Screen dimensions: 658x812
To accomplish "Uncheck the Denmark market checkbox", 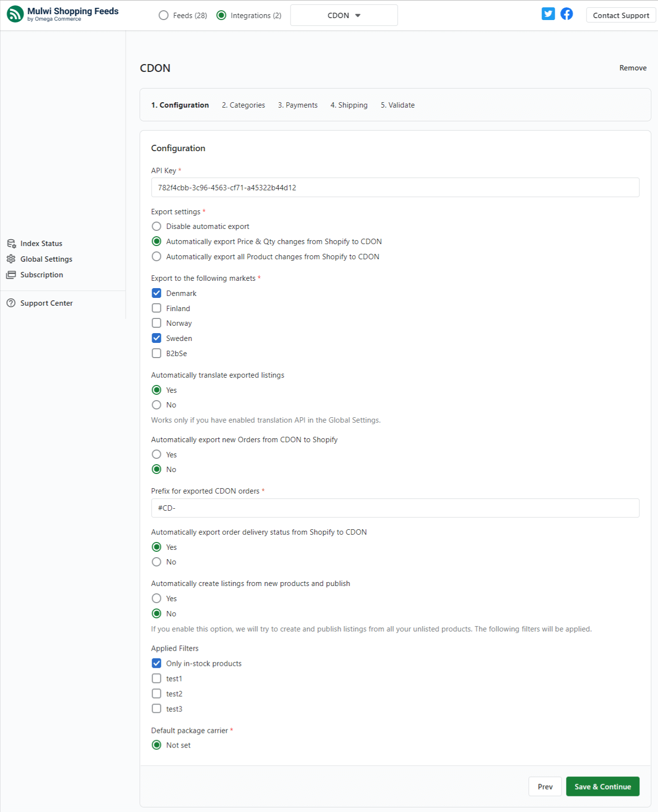I will point(157,293).
